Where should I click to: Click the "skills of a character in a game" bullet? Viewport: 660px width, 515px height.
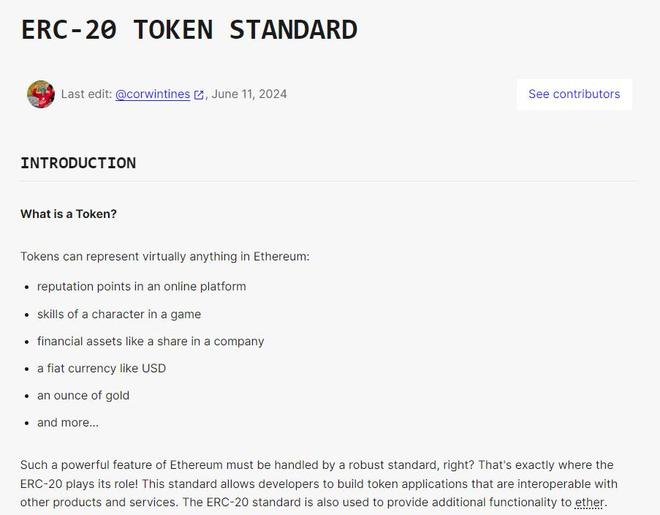point(119,314)
